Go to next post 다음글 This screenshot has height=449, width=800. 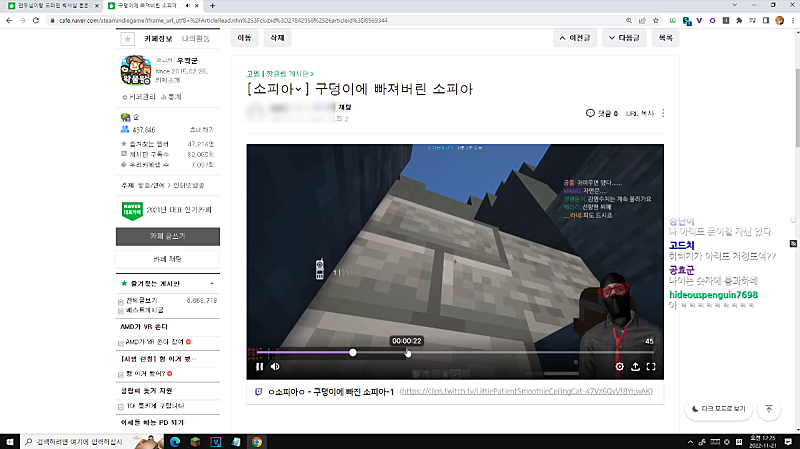[x=624, y=38]
